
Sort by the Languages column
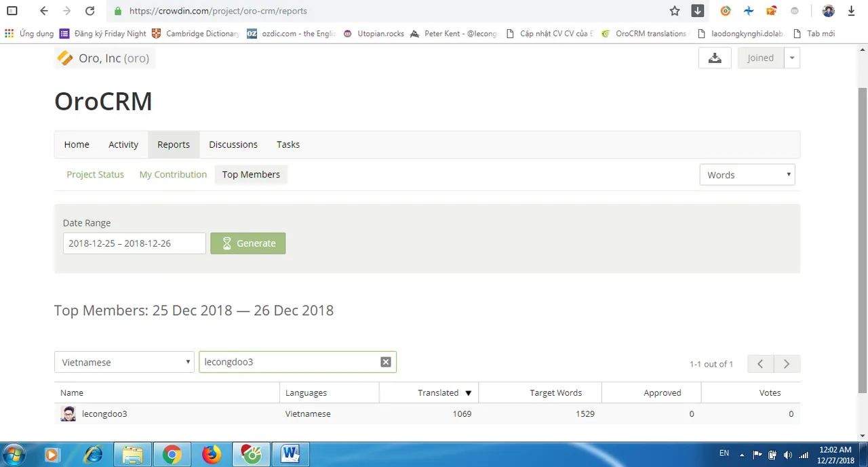pyautogui.click(x=329, y=392)
